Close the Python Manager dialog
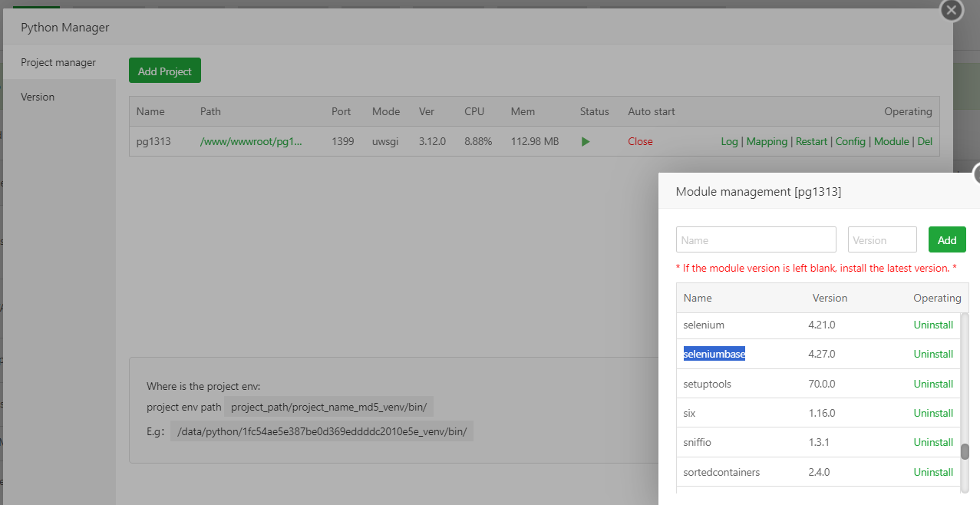Screen dimensions: 980x505 (x=951, y=10)
